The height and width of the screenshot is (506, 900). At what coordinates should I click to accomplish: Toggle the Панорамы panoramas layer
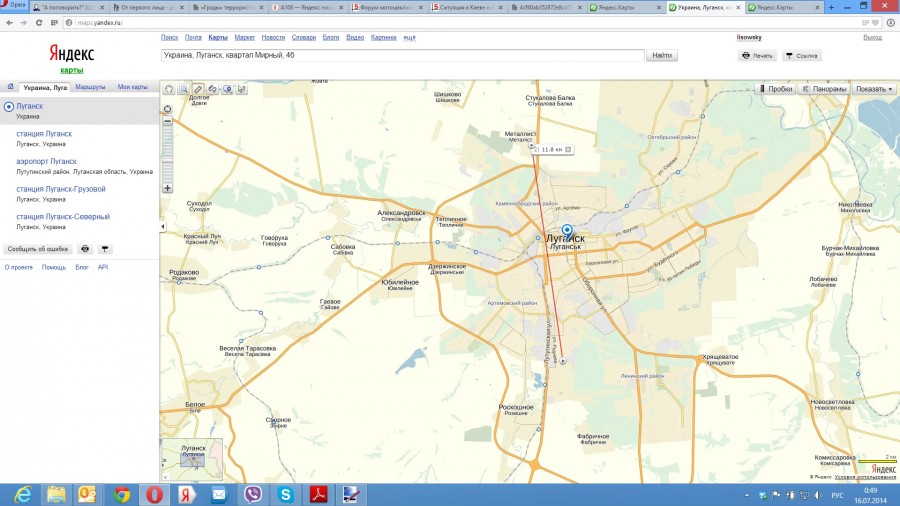(825, 89)
